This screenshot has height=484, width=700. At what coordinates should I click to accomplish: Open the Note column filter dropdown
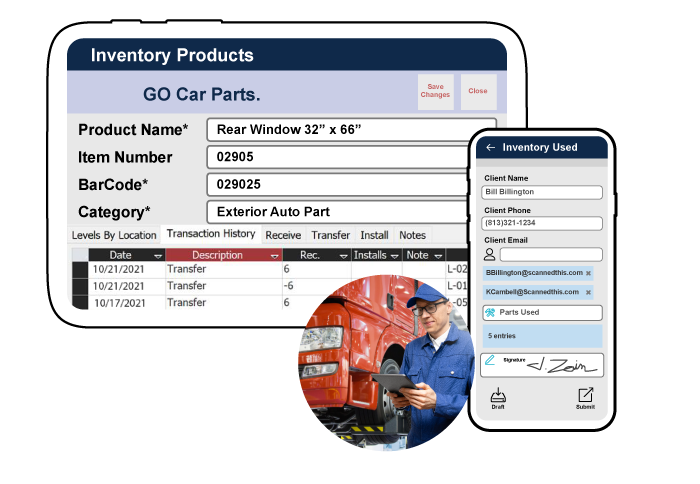(438, 256)
